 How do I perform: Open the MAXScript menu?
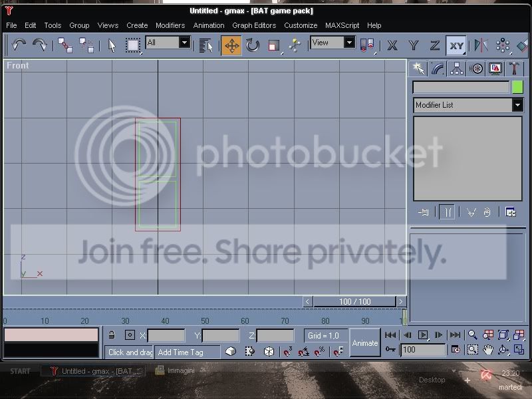[342, 25]
